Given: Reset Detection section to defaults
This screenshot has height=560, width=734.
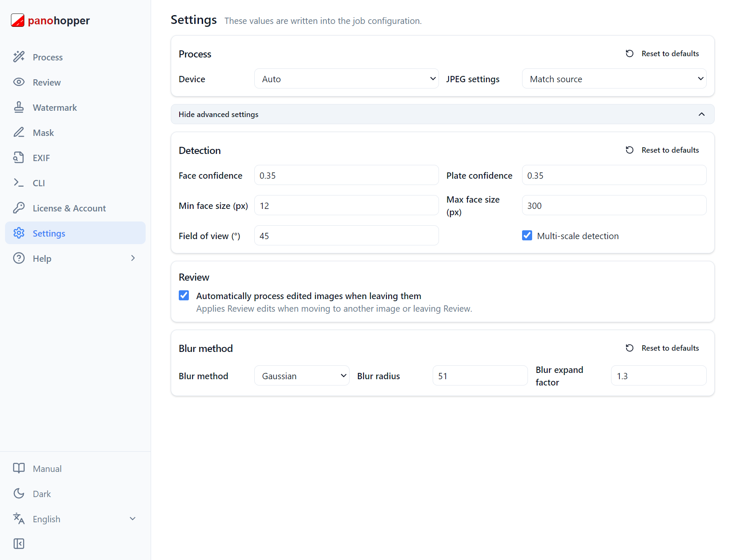Looking at the screenshot, I should tap(662, 150).
